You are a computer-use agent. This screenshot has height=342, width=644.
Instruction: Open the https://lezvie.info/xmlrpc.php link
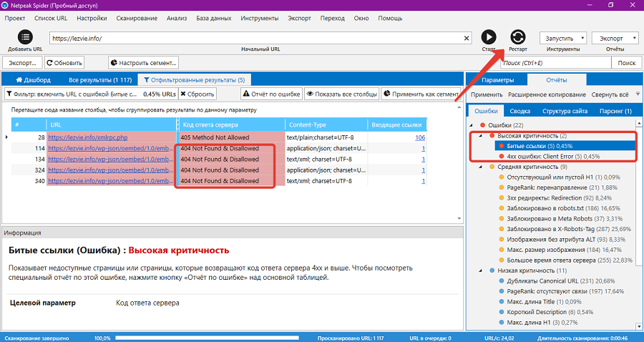pyautogui.click(x=88, y=137)
